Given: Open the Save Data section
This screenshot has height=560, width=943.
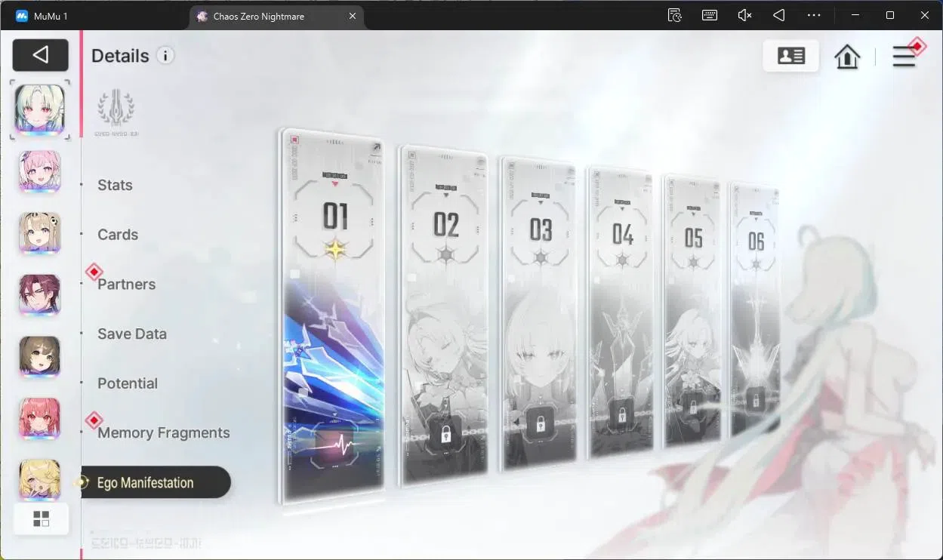Looking at the screenshot, I should [x=132, y=334].
